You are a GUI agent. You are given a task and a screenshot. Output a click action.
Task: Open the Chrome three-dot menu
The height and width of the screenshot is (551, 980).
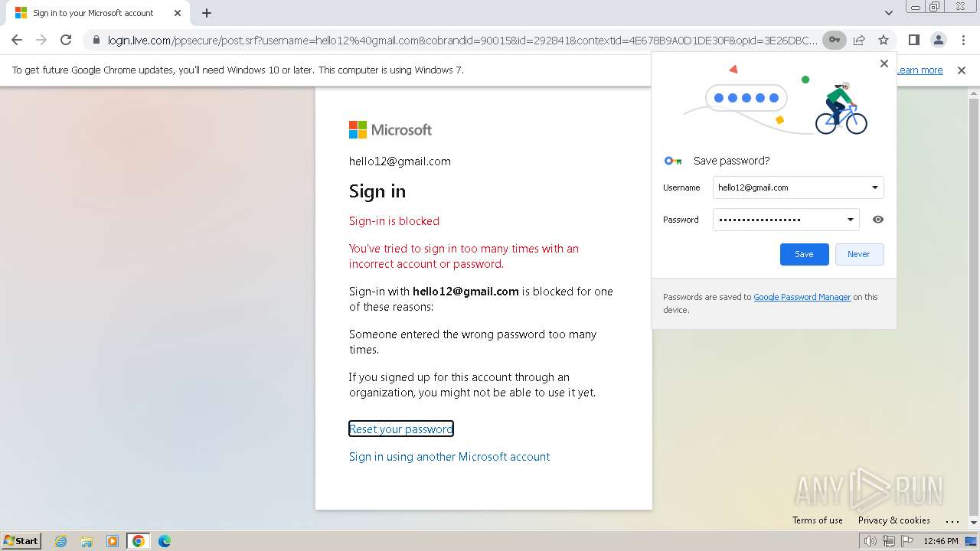[962, 40]
